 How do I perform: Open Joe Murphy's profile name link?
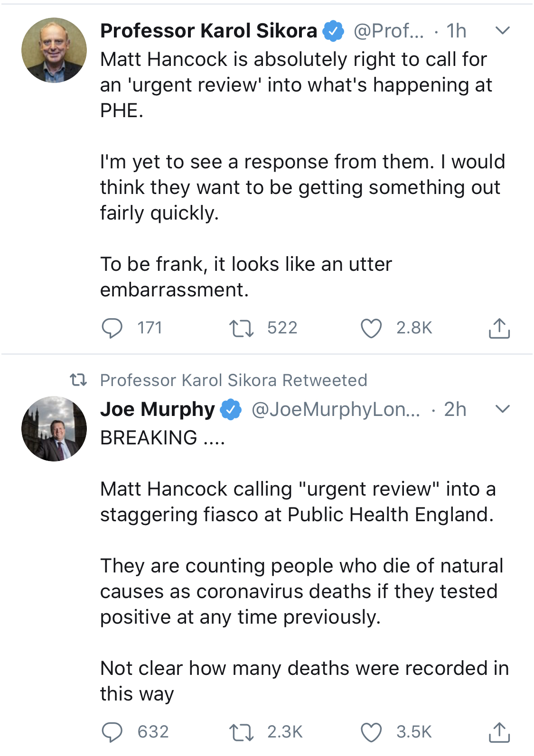158,409
